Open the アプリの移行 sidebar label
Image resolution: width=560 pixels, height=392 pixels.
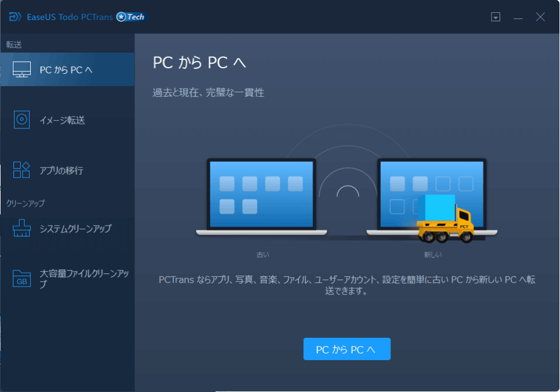pyautogui.click(x=62, y=171)
